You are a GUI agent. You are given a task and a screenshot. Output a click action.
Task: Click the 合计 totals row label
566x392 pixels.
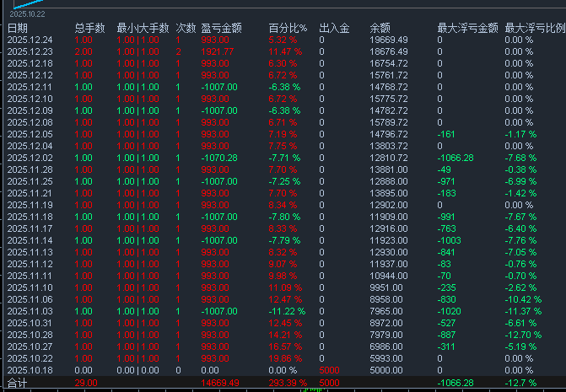[x=17, y=383]
